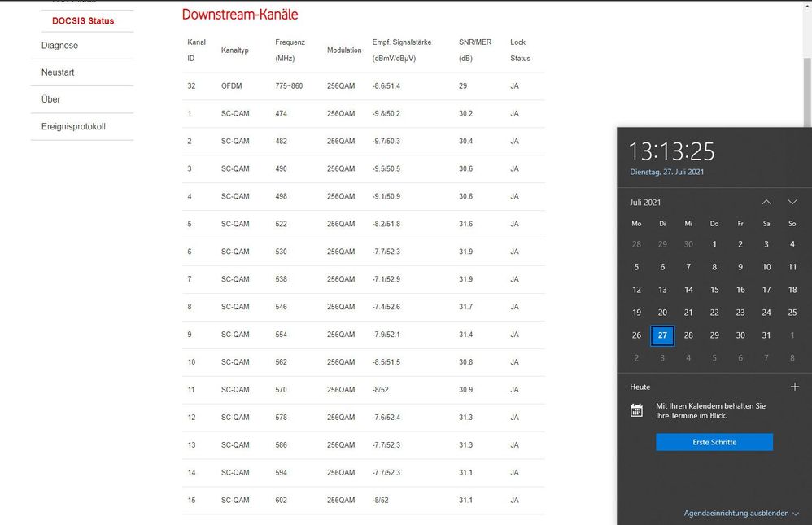Click frequency value 602
Viewport: 812px width, 525px height.
click(282, 500)
